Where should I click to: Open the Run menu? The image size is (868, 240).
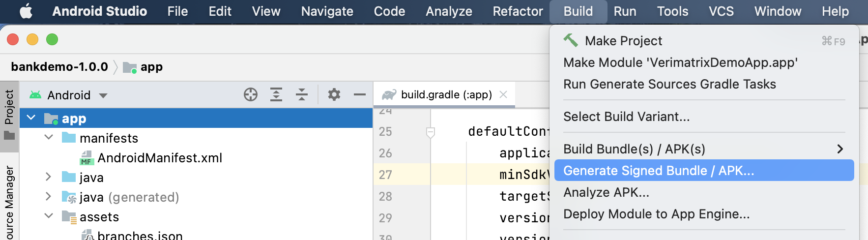(x=625, y=11)
